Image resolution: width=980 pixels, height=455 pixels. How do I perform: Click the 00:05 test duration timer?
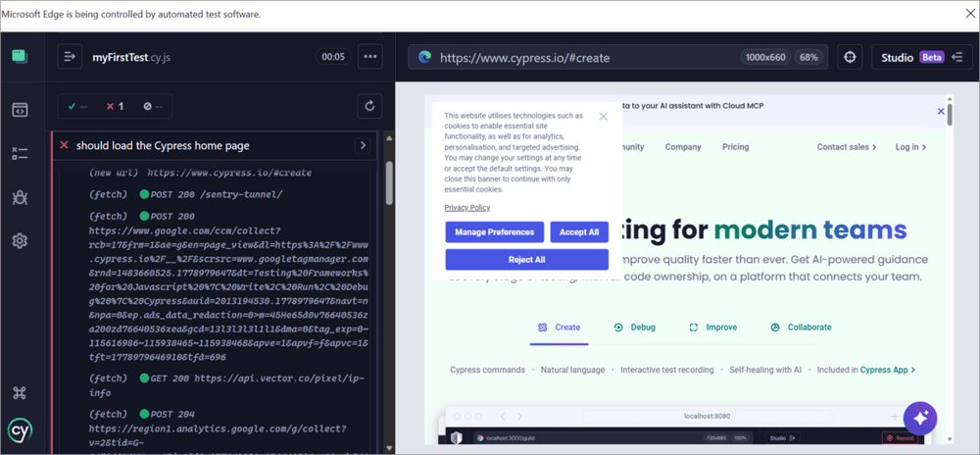click(333, 57)
